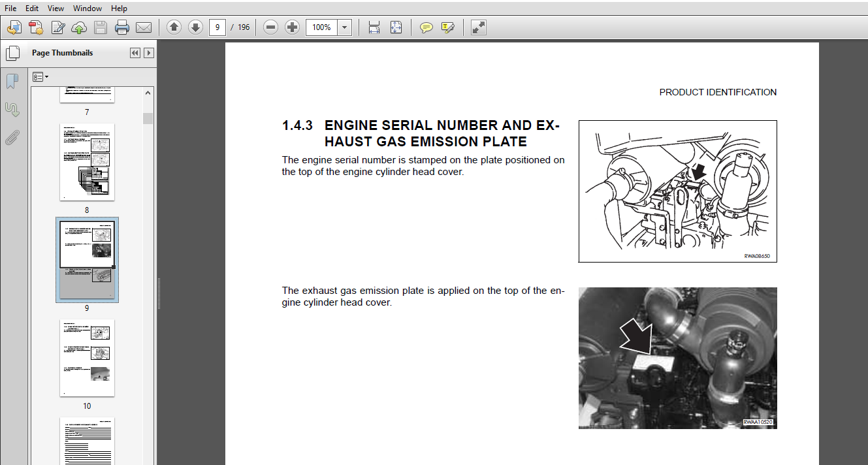This screenshot has width=868, height=465.
Task: Collapse the Page Thumbnails pane double-arrow
Action: 135,53
